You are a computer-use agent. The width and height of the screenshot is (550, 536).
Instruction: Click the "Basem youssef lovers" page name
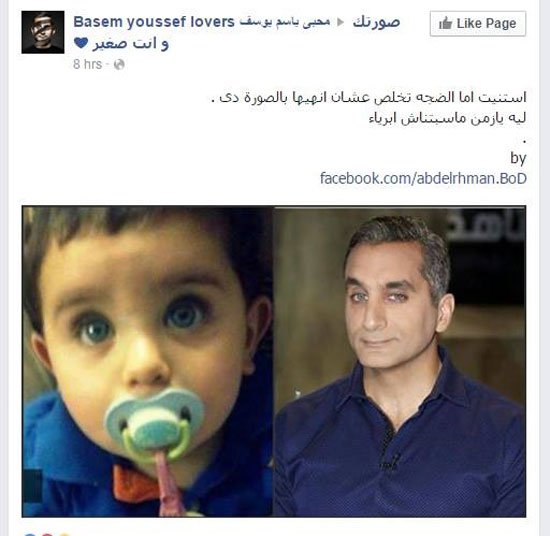click(x=154, y=22)
